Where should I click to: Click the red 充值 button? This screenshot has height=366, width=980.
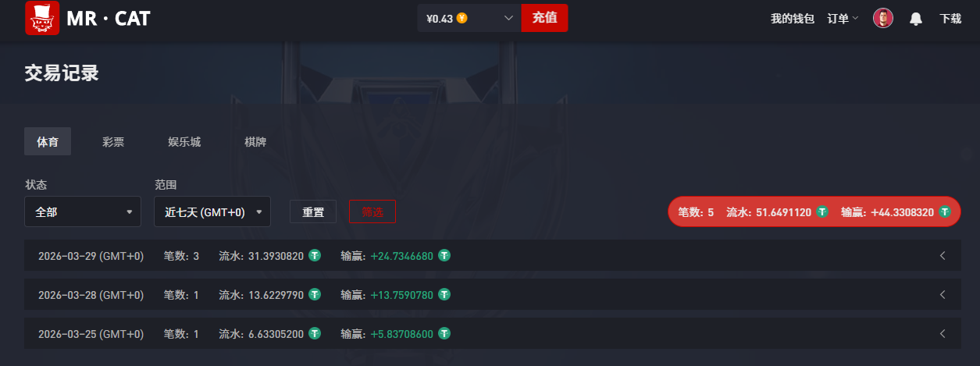pos(544,18)
